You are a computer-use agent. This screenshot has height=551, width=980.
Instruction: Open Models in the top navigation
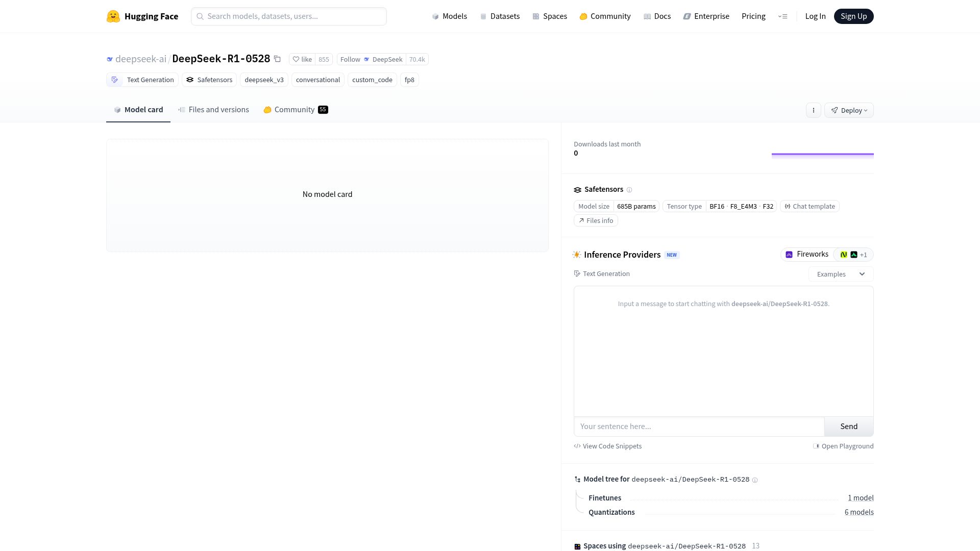pyautogui.click(x=449, y=16)
